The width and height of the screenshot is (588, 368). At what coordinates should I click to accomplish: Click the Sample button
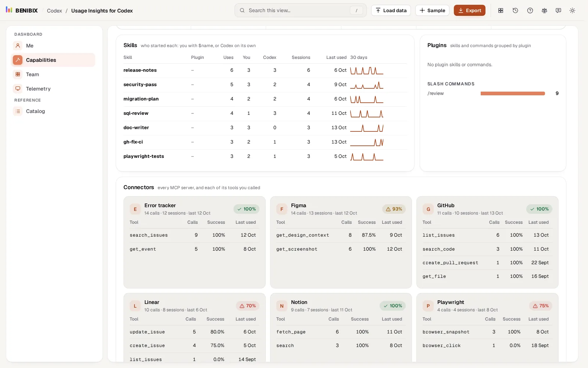click(x=432, y=10)
